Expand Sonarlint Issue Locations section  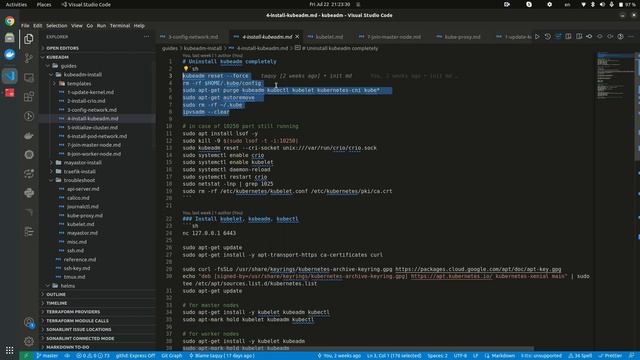[x=97, y=329]
